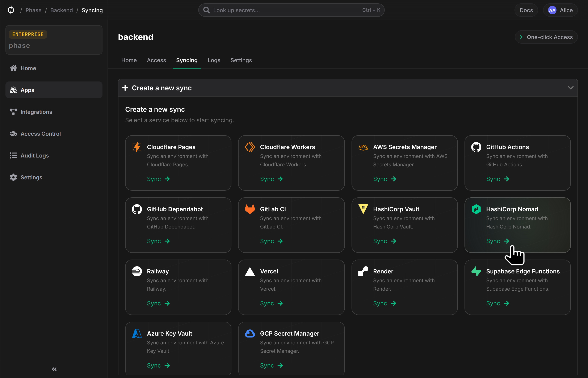Open the Access tab
The width and height of the screenshot is (588, 378).
(156, 60)
